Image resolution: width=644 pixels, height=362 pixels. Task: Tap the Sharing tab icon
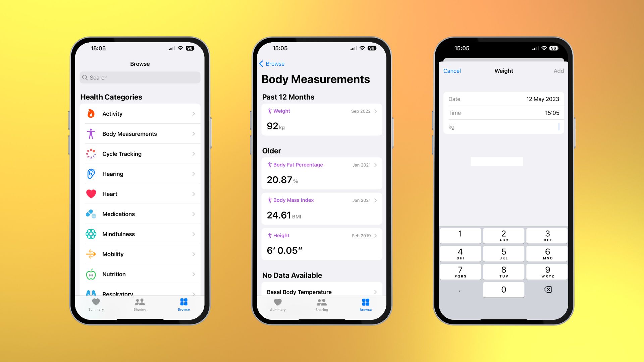click(140, 304)
